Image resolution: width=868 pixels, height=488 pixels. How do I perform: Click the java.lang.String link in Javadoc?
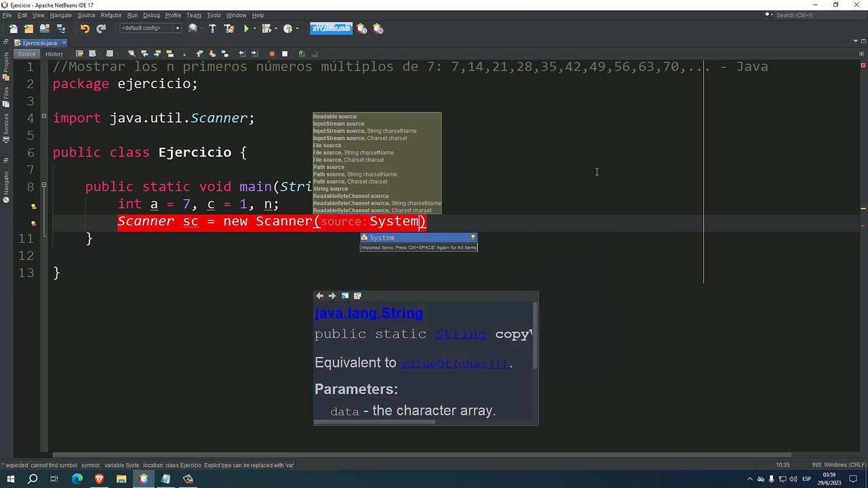tap(369, 313)
